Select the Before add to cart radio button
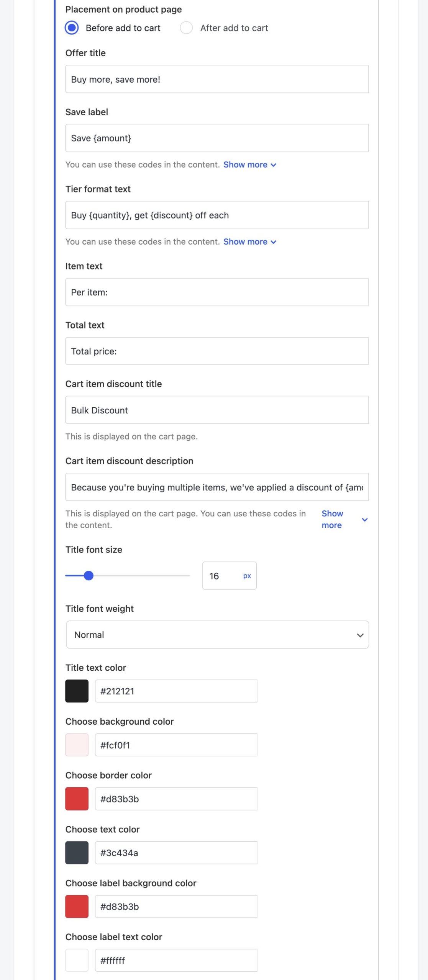Image resolution: width=428 pixels, height=980 pixels. tap(72, 28)
